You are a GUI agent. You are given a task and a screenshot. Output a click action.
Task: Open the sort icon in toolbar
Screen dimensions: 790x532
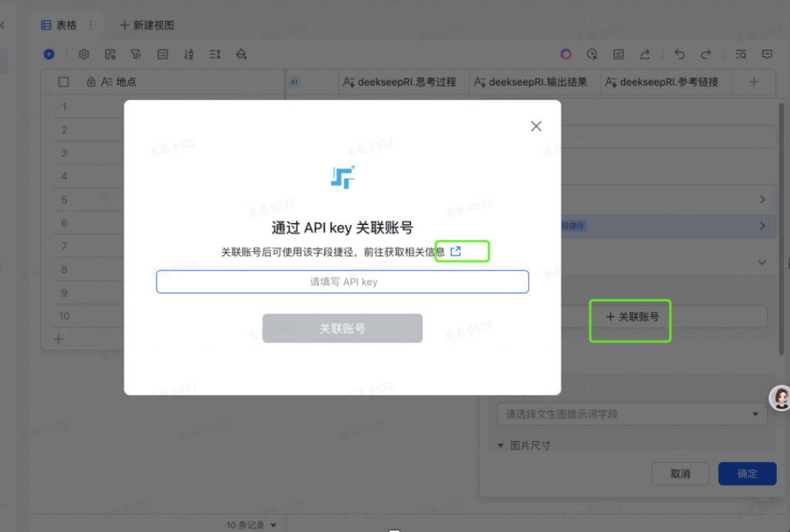pos(189,54)
